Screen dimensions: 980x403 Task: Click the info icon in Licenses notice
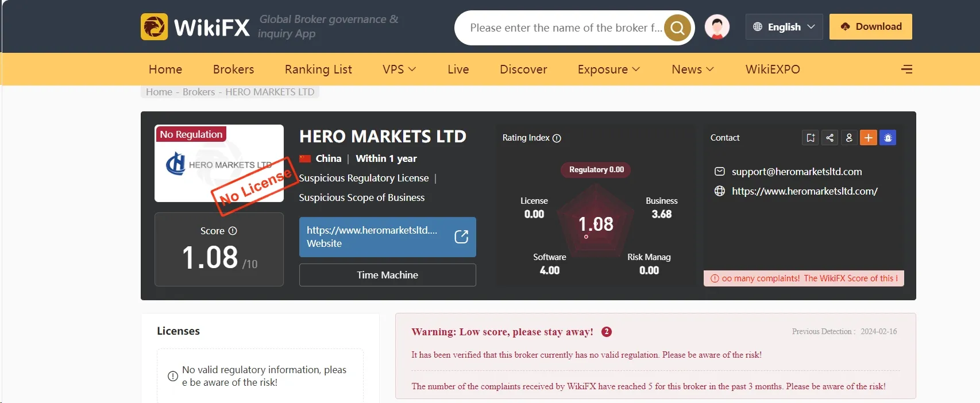coord(172,377)
